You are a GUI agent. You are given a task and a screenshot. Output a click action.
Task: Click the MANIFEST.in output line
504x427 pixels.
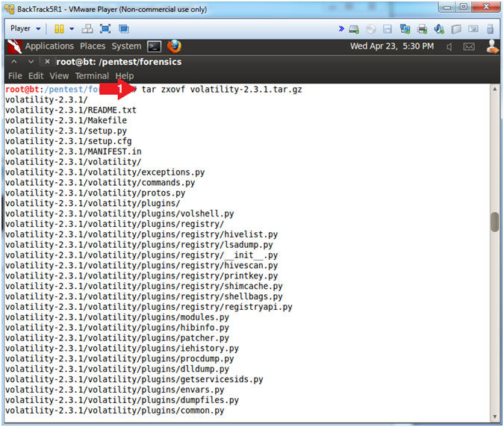[73, 152]
